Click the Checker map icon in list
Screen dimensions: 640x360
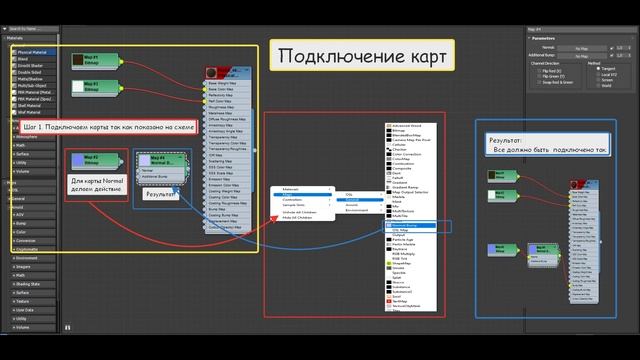tap(389, 149)
